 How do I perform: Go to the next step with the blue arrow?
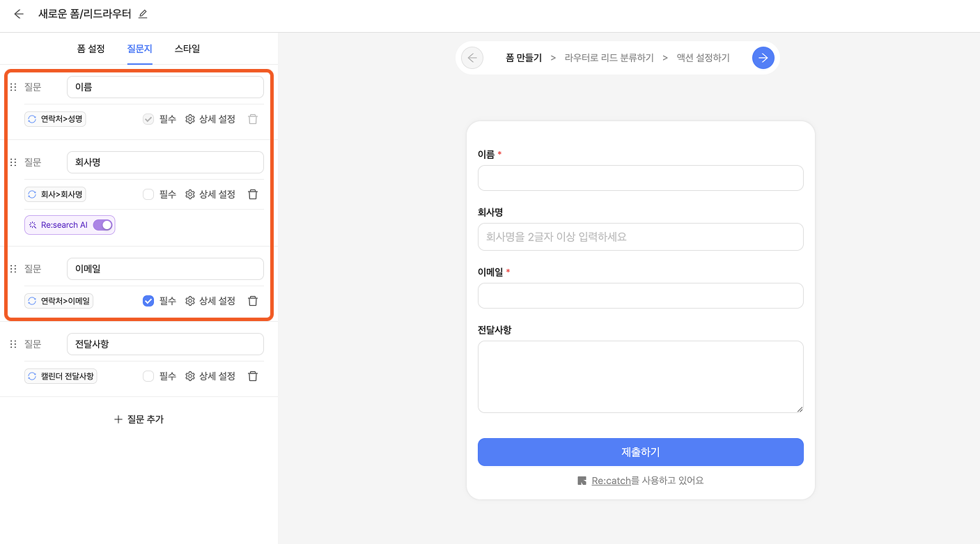tap(763, 58)
